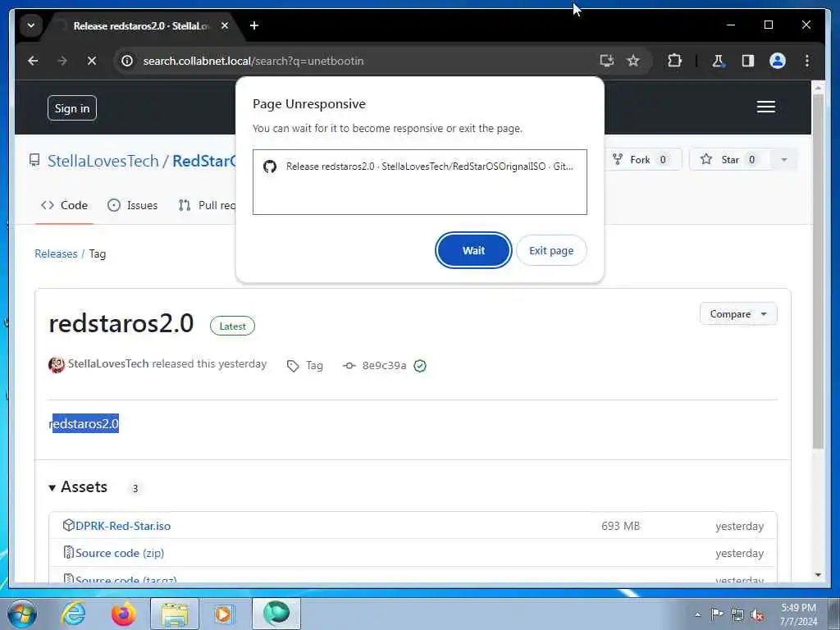Click the scrollbar down arrow
The image size is (840, 630).
click(x=818, y=575)
